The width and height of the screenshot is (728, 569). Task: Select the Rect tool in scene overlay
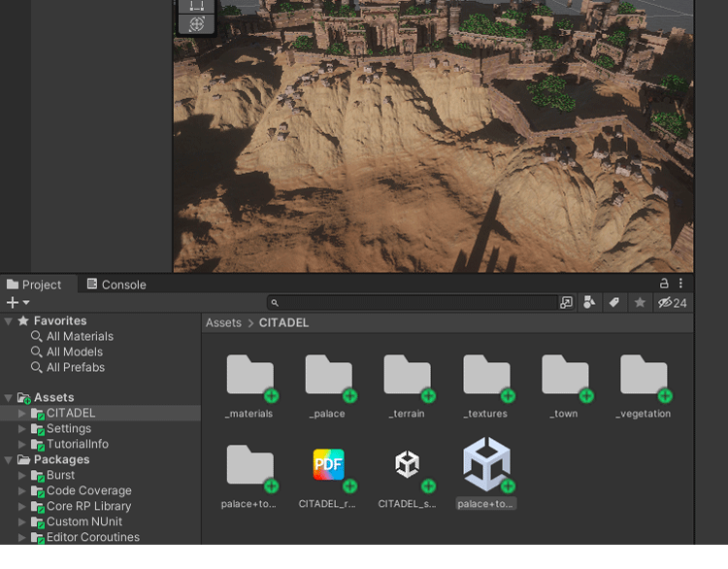point(197,6)
